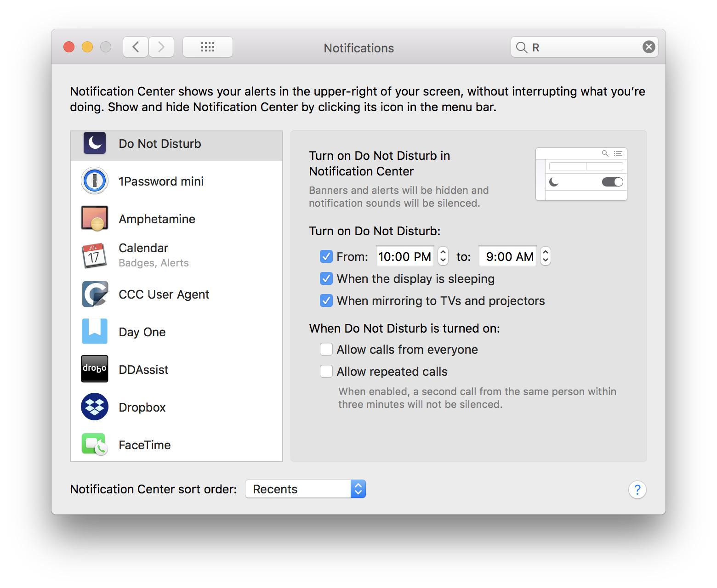Click the Day One bookmark icon
Image resolution: width=717 pixels, height=588 pixels.
click(x=95, y=331)
